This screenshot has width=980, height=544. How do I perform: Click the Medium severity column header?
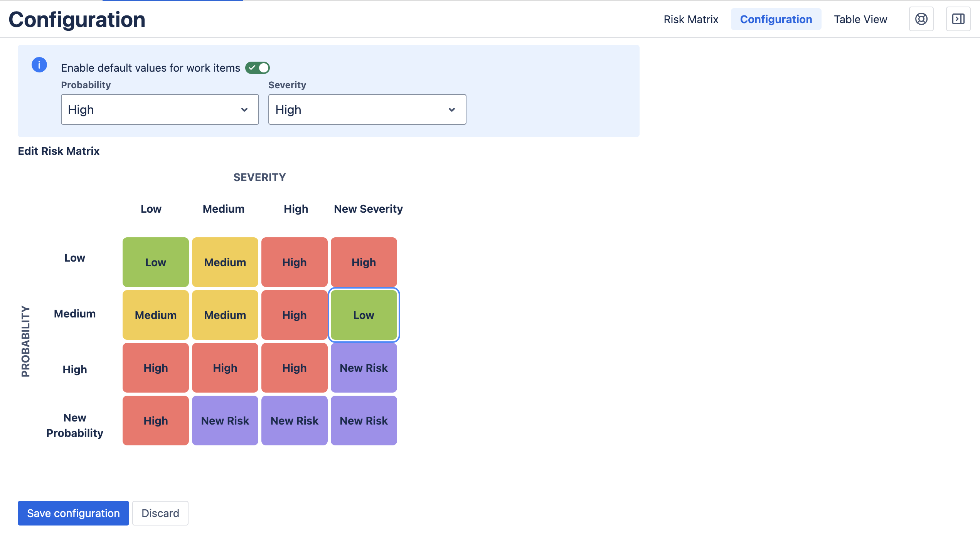(x=223, y=209)
